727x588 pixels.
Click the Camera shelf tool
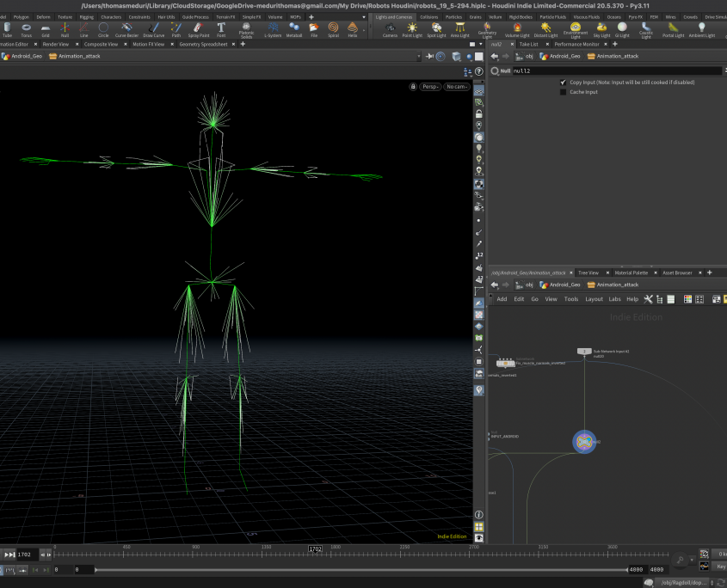tap(390, 29)
